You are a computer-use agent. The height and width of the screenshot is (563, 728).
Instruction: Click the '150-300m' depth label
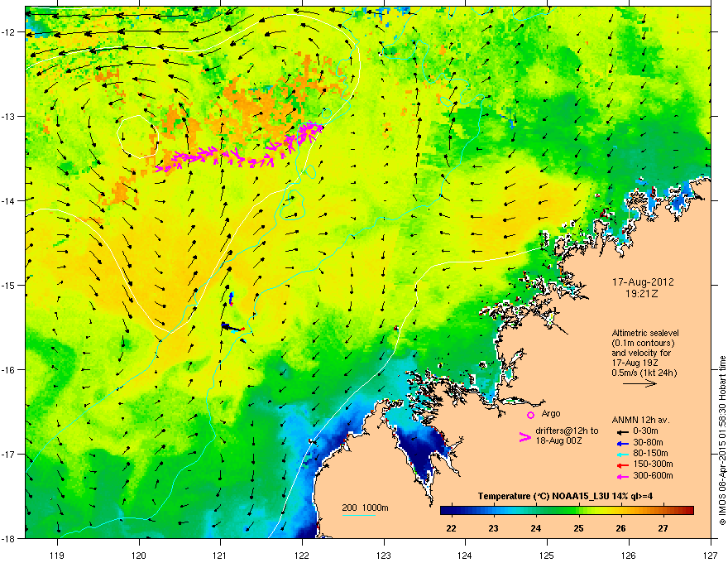pyautogui.click(x=653, y=464)
